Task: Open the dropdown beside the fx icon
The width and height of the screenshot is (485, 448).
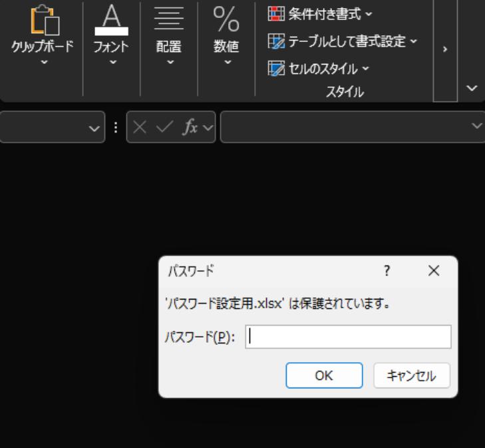Action: point(208,127)
